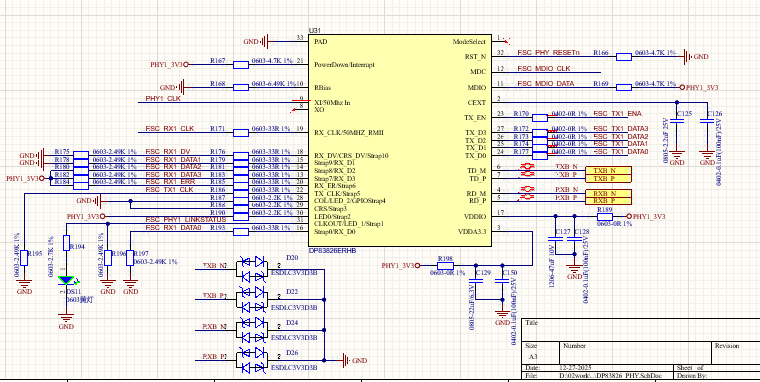Select the ESC_RX1_ERR net label
Screen dimensions: 760x382
coord(170,182)
